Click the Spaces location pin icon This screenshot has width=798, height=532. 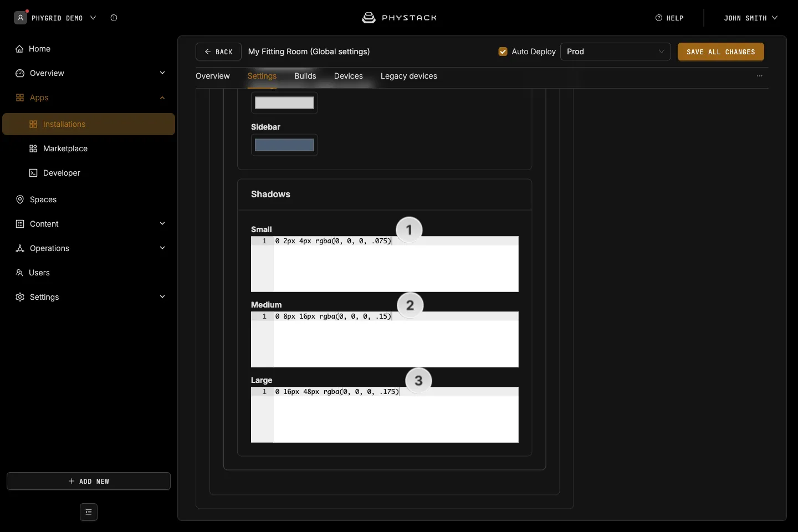coord(20,199)
